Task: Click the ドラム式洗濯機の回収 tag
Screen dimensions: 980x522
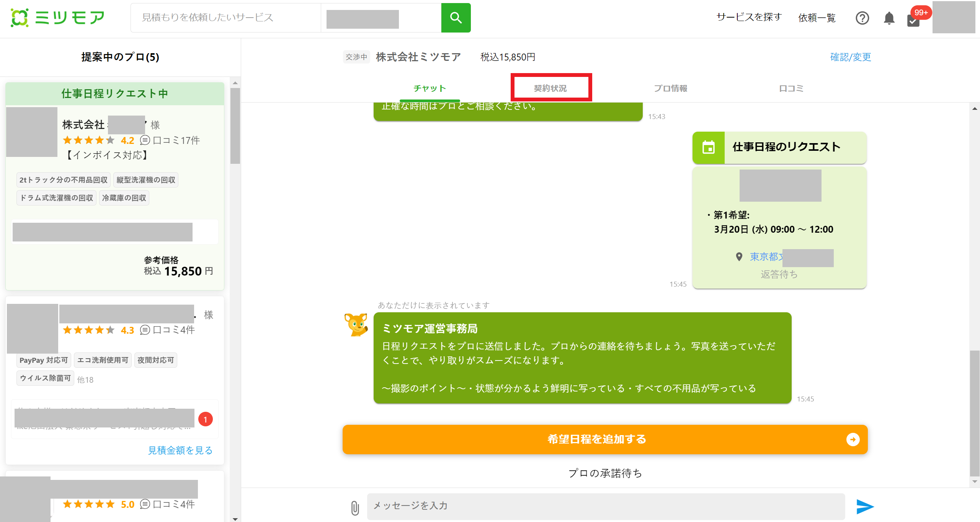Action: [x=57, y=198]
